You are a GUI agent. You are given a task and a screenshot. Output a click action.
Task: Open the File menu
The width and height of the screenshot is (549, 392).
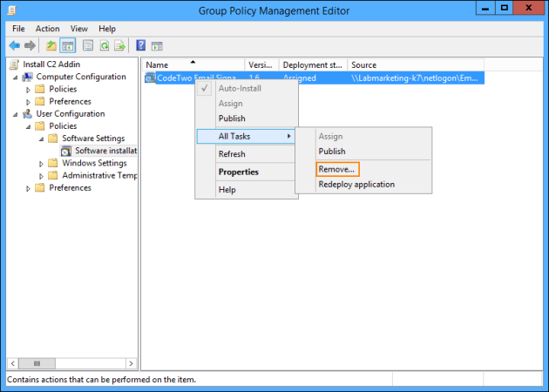pos(18,29)
